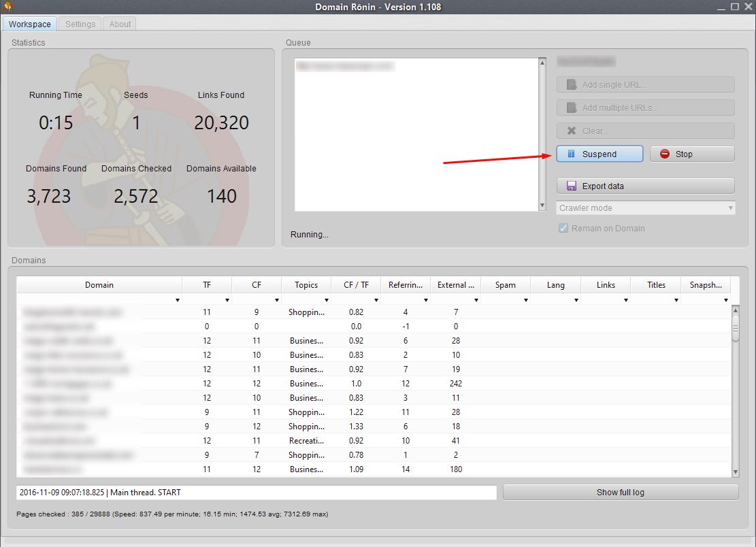Open the About tab
756x547 pixels.
click(x=120, y=24)
